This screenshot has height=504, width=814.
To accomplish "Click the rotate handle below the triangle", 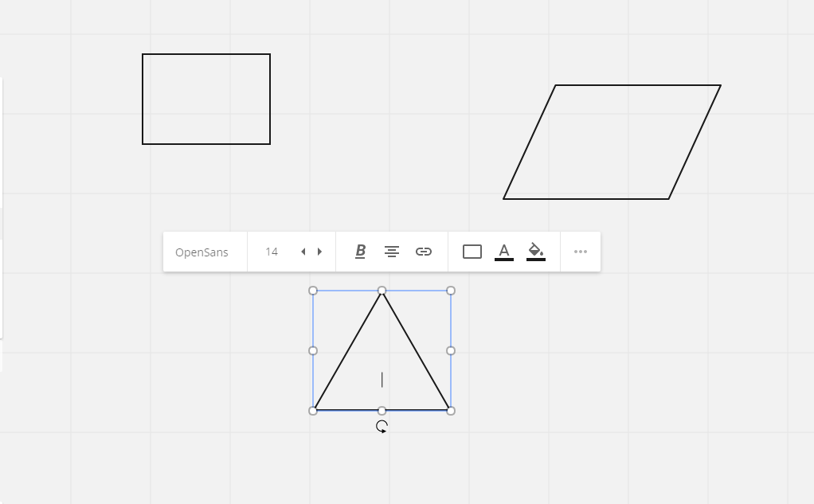I will tap(382, 427).
